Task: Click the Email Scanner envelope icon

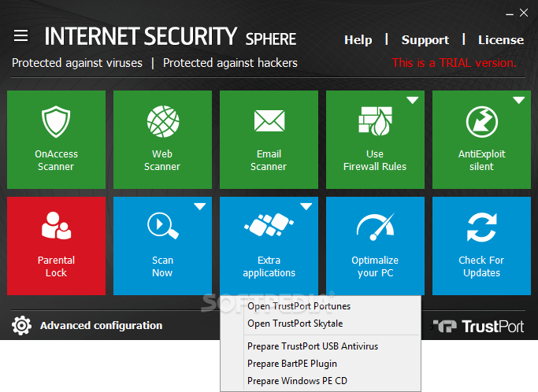Action: (269, 120)
